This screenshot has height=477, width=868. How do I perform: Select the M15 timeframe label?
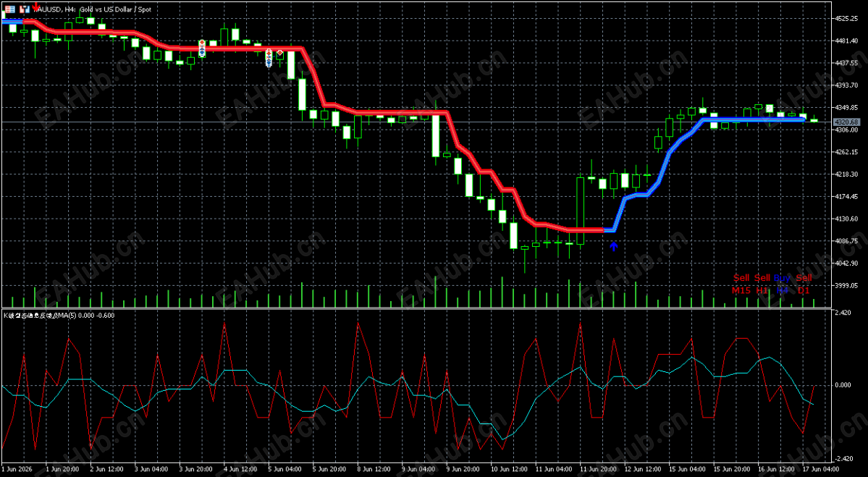[741, 290]
